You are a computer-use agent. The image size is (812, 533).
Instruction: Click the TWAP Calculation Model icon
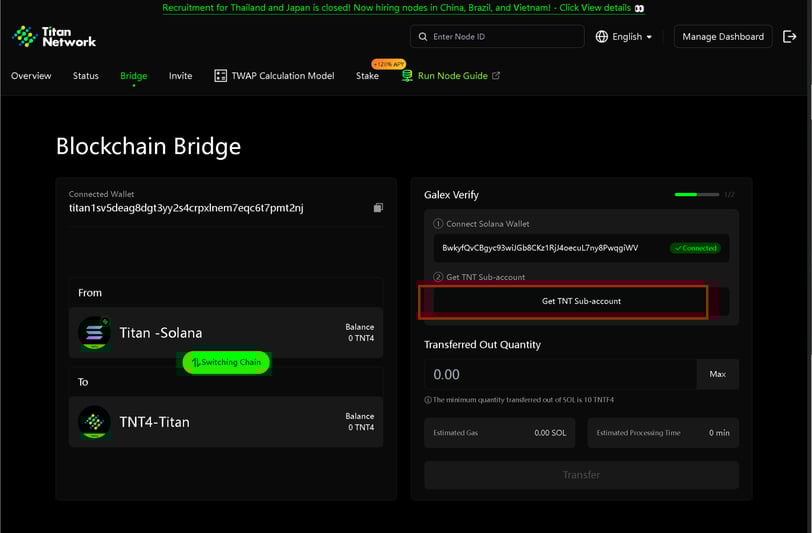click(221, 76)
